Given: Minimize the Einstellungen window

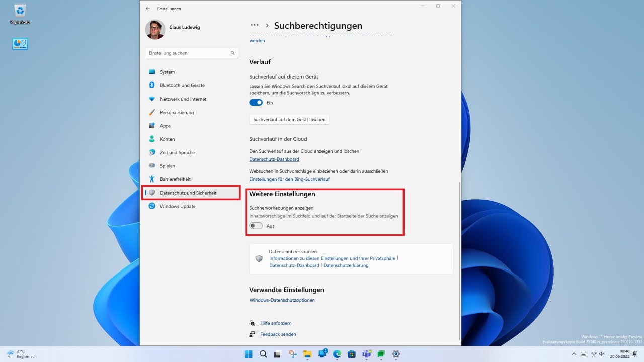Looking at the screenshot, I should (x=422, y=6).
